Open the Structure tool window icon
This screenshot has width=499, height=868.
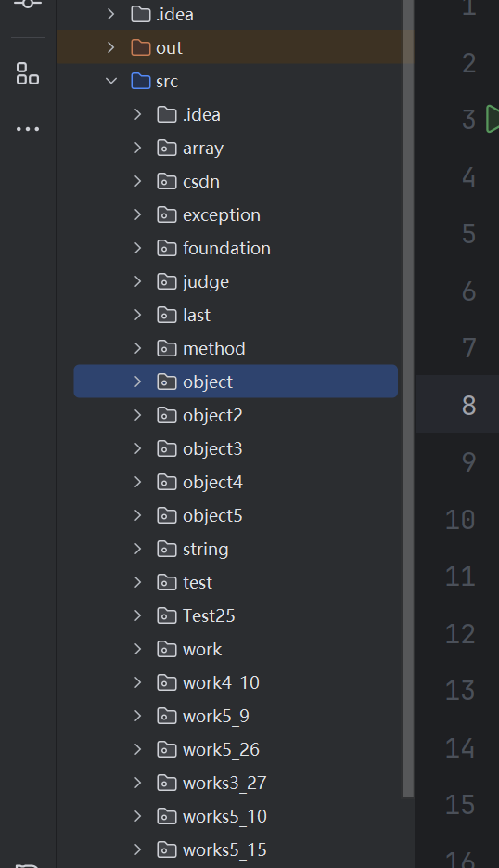(28, 73)
